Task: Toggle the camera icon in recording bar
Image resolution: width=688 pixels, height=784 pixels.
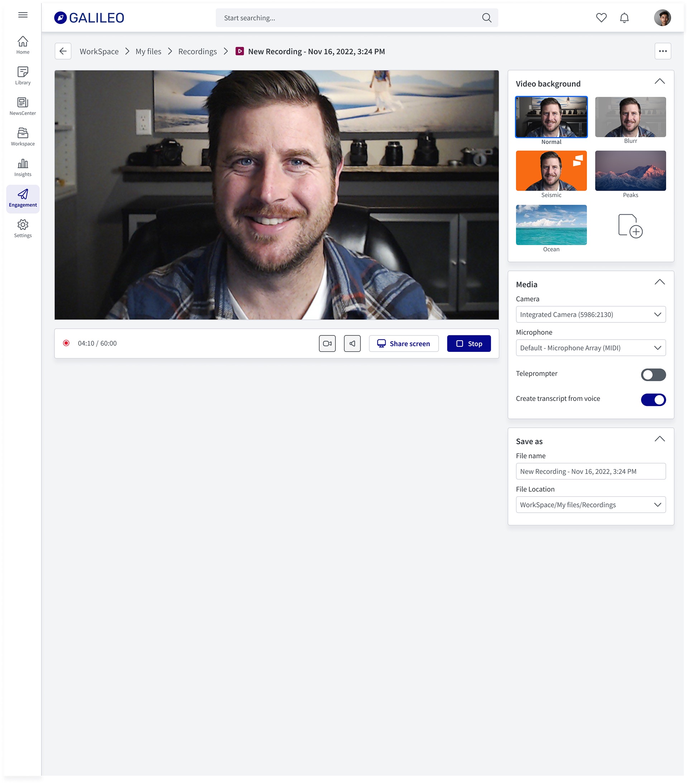Action: pos(327,343)
